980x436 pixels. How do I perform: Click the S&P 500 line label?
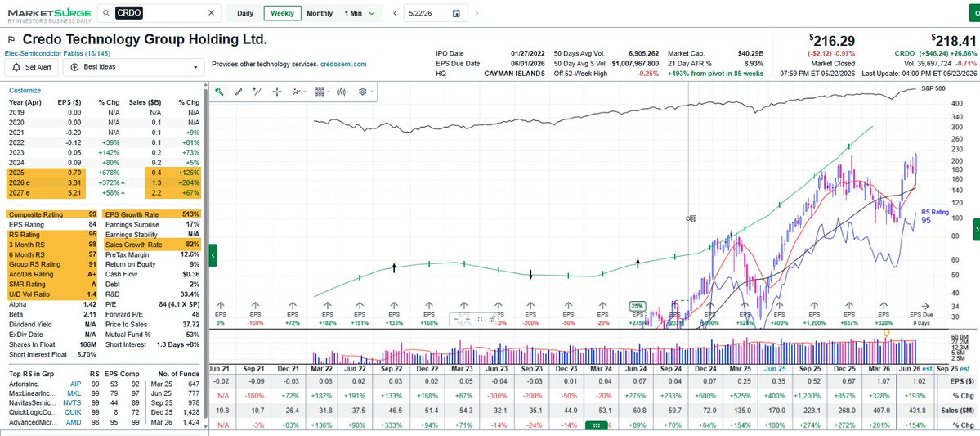pyautogui.click(x=933, y=89)
